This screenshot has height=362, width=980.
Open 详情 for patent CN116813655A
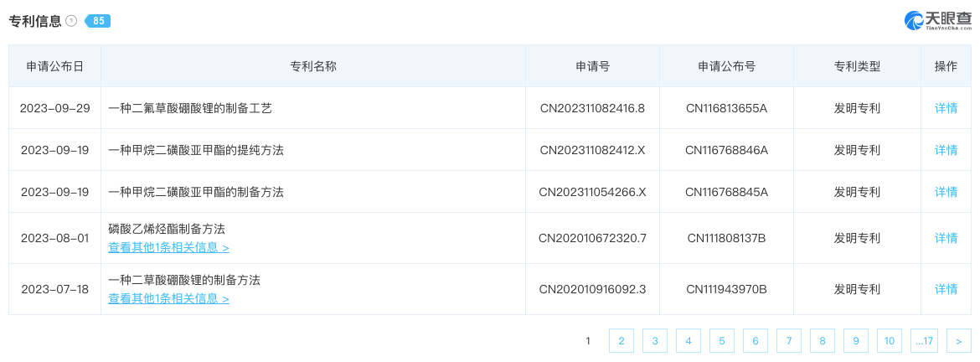point(946,108)
